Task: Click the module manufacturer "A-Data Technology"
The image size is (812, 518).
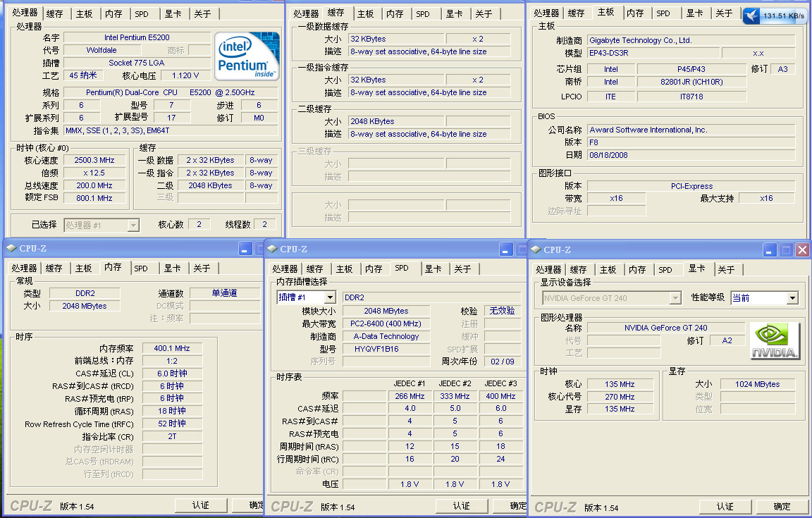Action: pyautogui.click(x=386, y=336)
